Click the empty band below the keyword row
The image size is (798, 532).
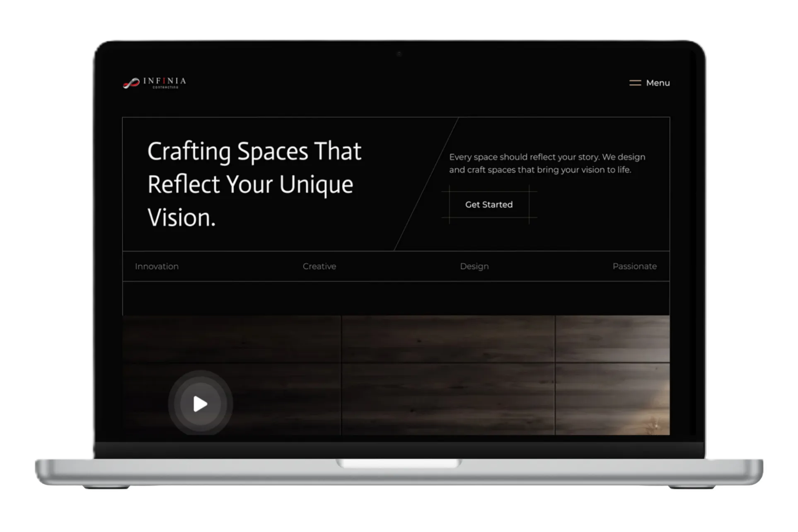[x=396, y=298]
